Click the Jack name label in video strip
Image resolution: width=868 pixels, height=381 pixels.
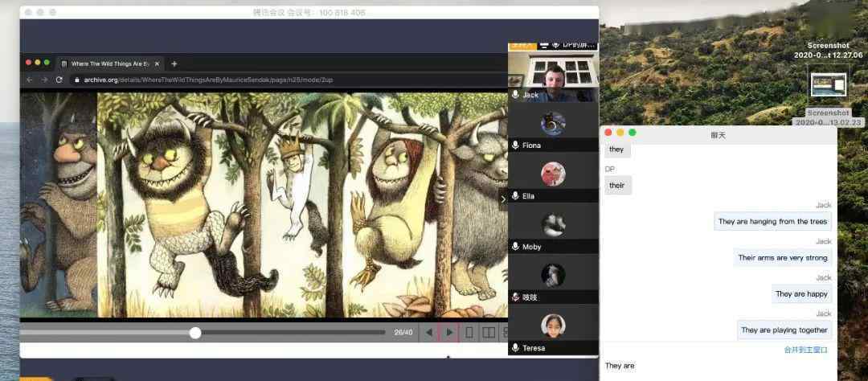click(x=530, y=95)
